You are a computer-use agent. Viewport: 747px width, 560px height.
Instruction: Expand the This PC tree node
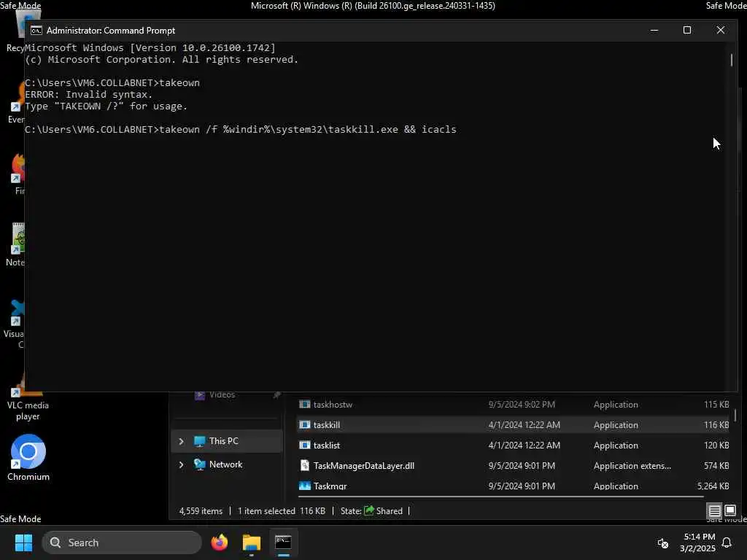(181, 441)
